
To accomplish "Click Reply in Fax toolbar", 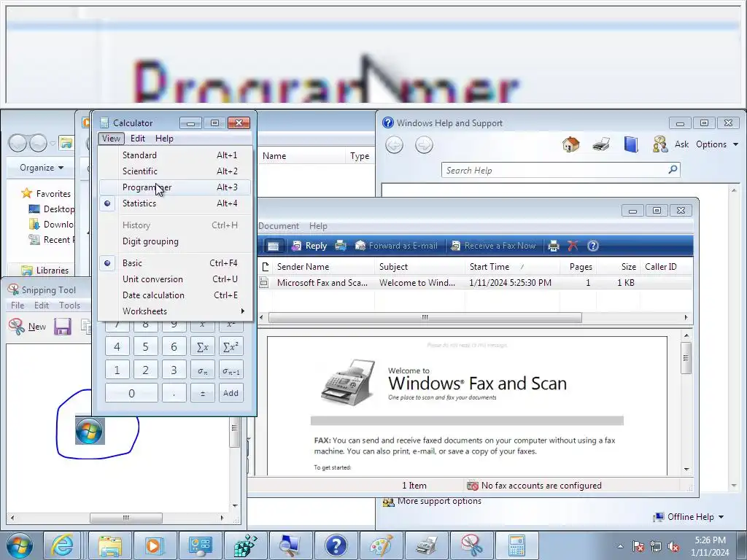I will 309,246.
